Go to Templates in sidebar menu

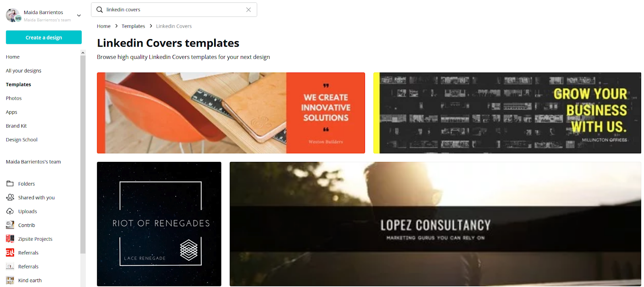pos(19,85)
